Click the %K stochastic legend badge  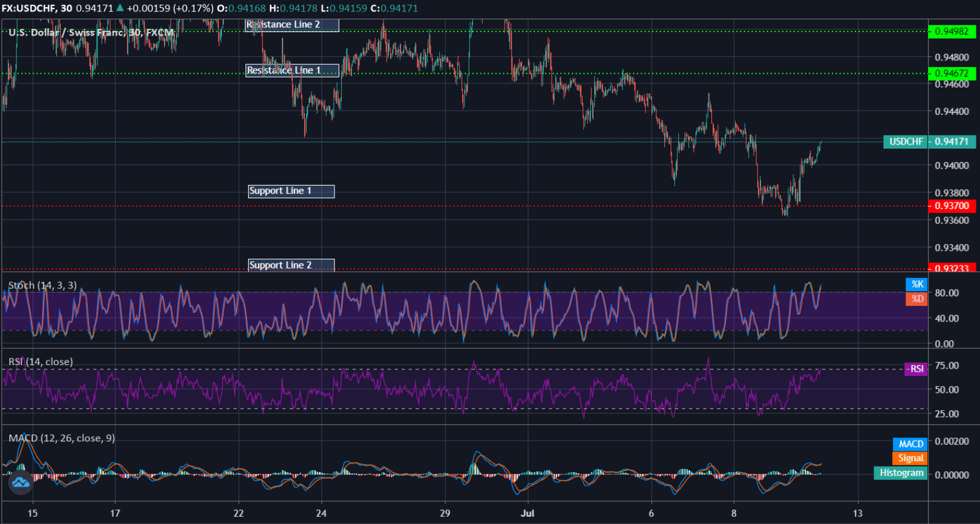pyautogui.click(x=916, y=285)
